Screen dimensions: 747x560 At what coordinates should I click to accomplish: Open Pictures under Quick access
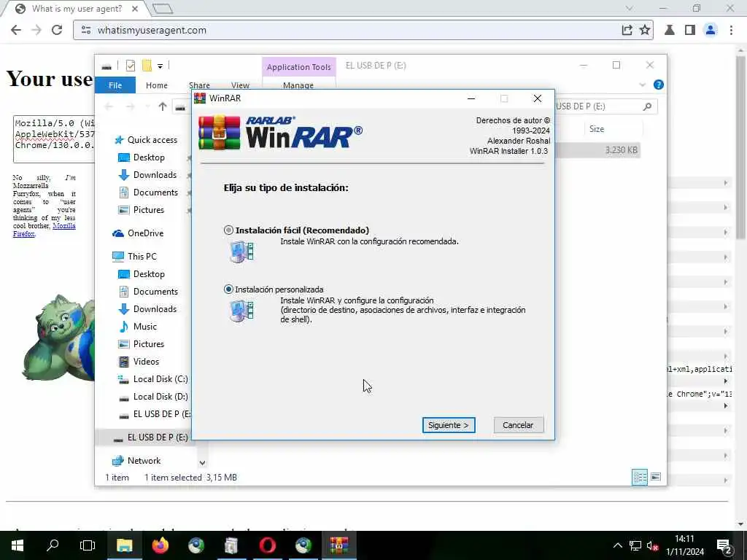(149, 210)
